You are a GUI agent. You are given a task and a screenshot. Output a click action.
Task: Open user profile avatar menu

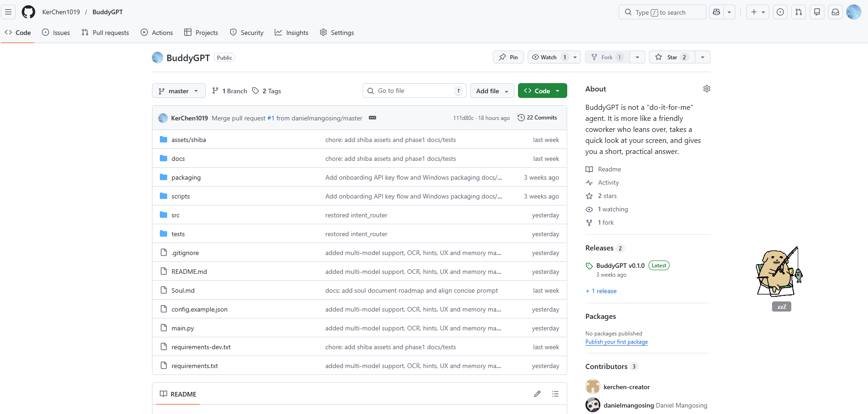tap(854, 12)
